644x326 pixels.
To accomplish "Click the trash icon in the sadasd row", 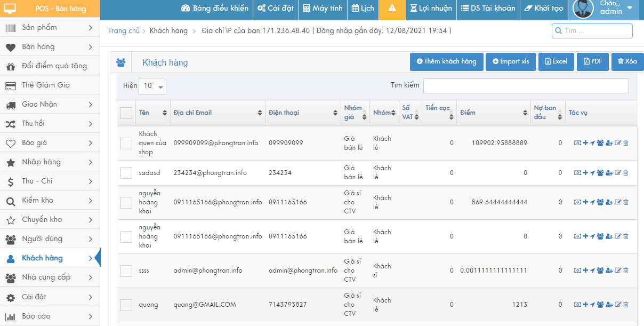I will 626,173.
